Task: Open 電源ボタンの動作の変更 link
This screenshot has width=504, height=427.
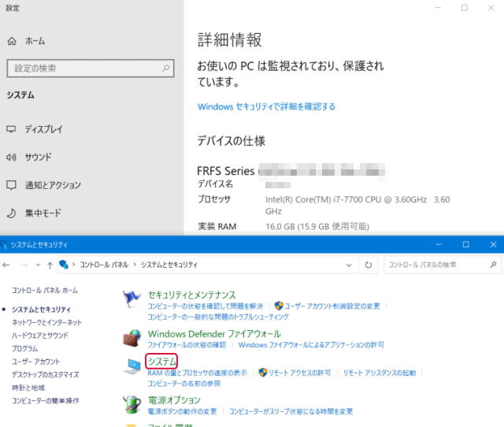Action: (182, 411)
